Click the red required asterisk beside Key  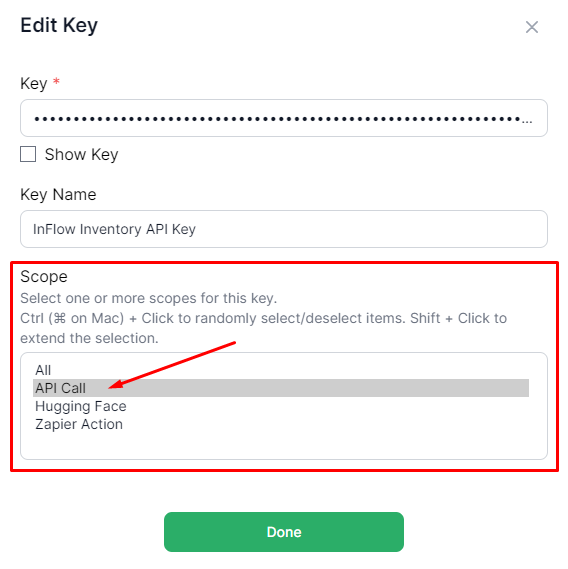coord(56,81)
